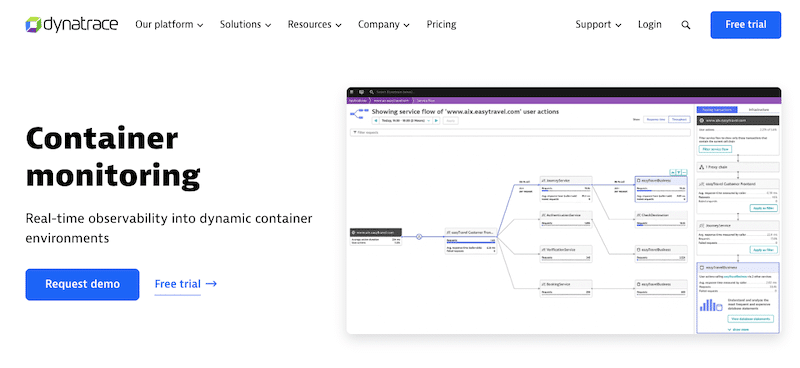Click the hamburger menu icon in product screenshot
The height and width of the screenshot is (368, 800).
click(352, 92)
